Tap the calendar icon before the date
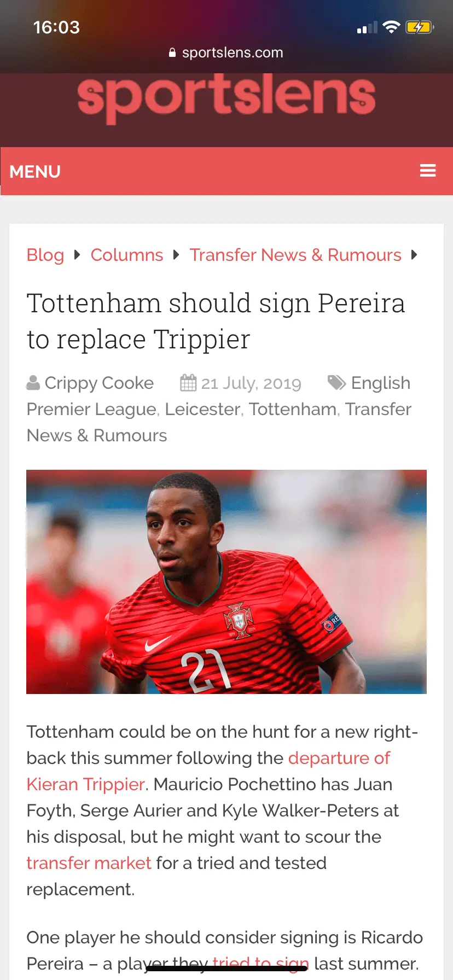 188,382
